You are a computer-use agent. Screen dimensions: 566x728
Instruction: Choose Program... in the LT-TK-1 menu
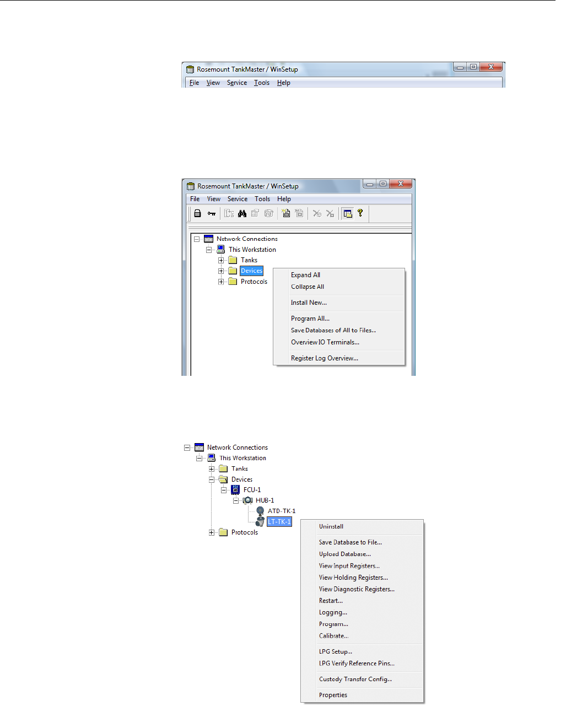[362, 624]
